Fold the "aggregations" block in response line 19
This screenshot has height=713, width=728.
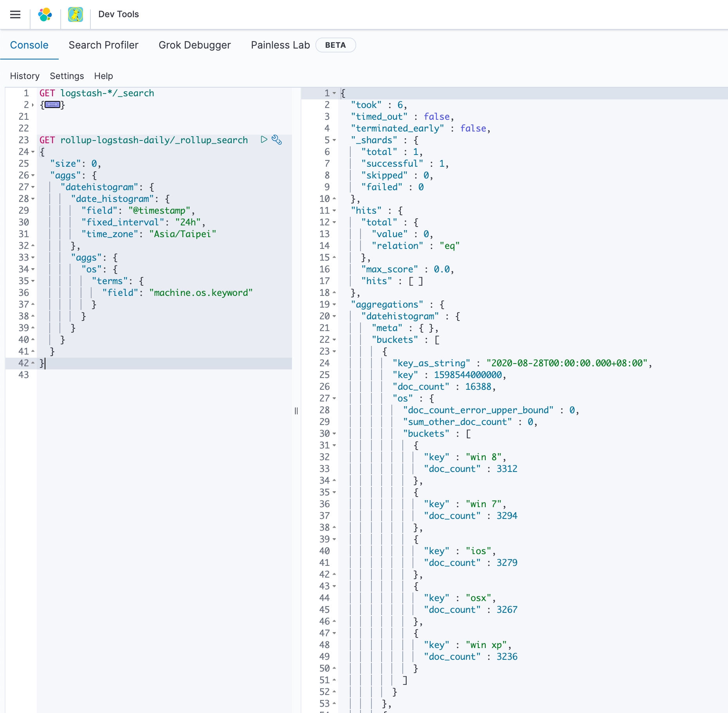[334, 304]
